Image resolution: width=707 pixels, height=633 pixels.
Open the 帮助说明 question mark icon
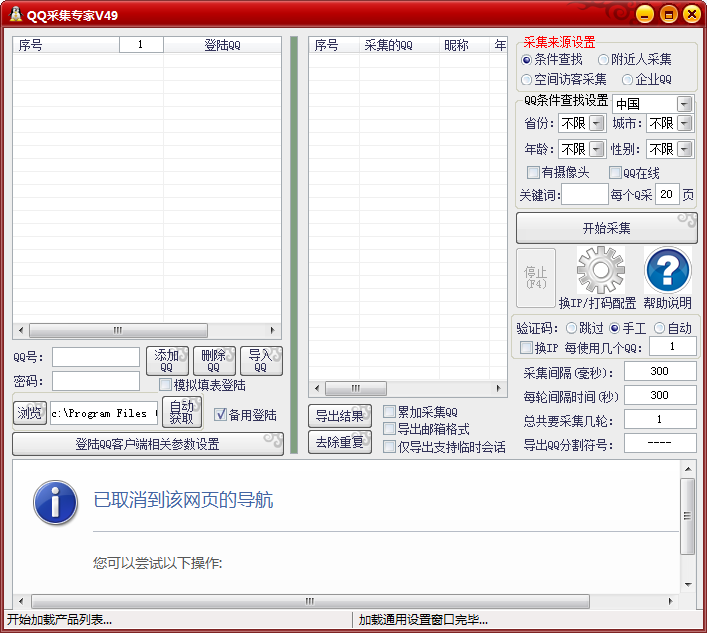(x=668, y=270)
